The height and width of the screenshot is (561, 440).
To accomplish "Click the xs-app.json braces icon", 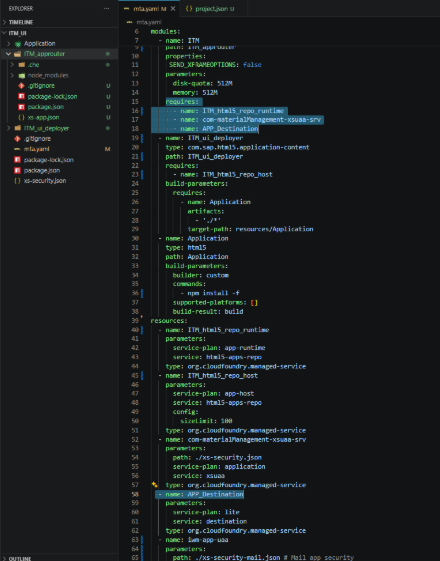I will tap(21, 117).
